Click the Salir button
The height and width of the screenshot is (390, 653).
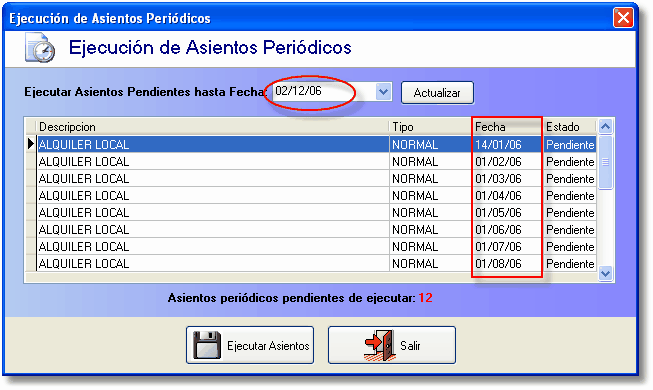click(x=392, y=345)
